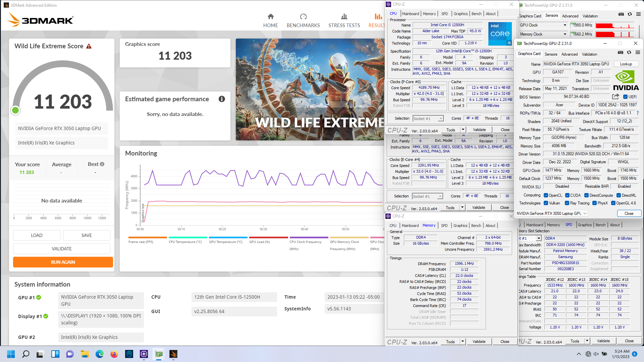The width and height of the screenshot is (644, 362).
Task: Click the Intel Core i5 logo in CPU-Z
Action: tap(500, 34)
